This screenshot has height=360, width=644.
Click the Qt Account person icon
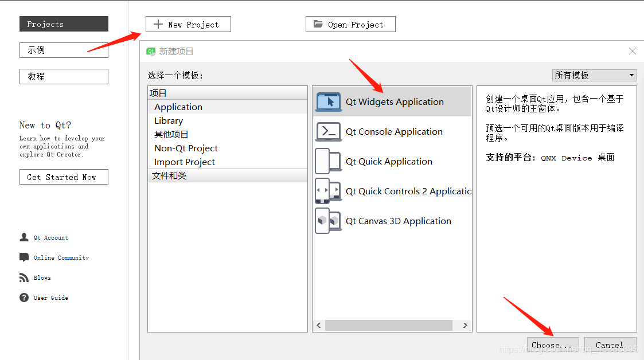[24, 237]
